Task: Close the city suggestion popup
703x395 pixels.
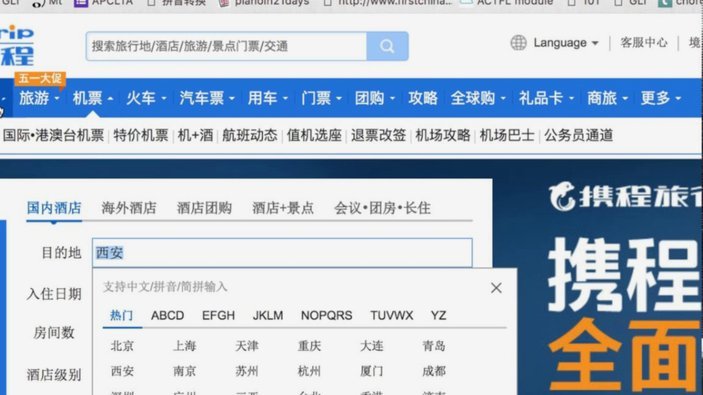Action: pyautogui.click(x=496, y=288)
